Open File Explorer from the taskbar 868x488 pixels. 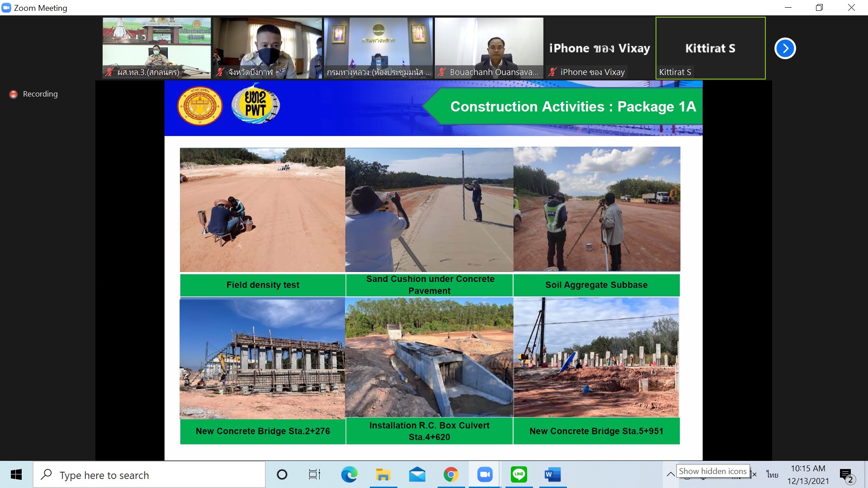point(383,474)
